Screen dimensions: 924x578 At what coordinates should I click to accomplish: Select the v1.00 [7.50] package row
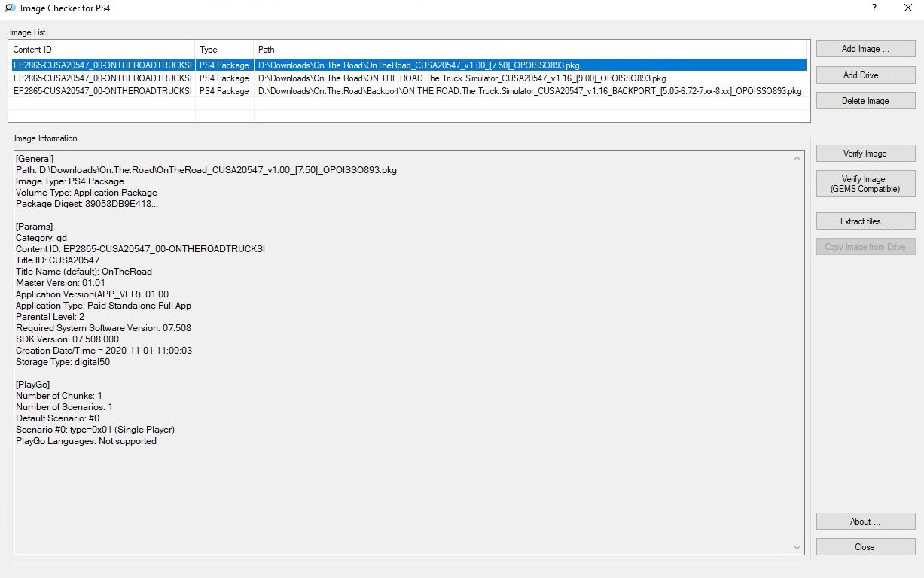[407, 65]
